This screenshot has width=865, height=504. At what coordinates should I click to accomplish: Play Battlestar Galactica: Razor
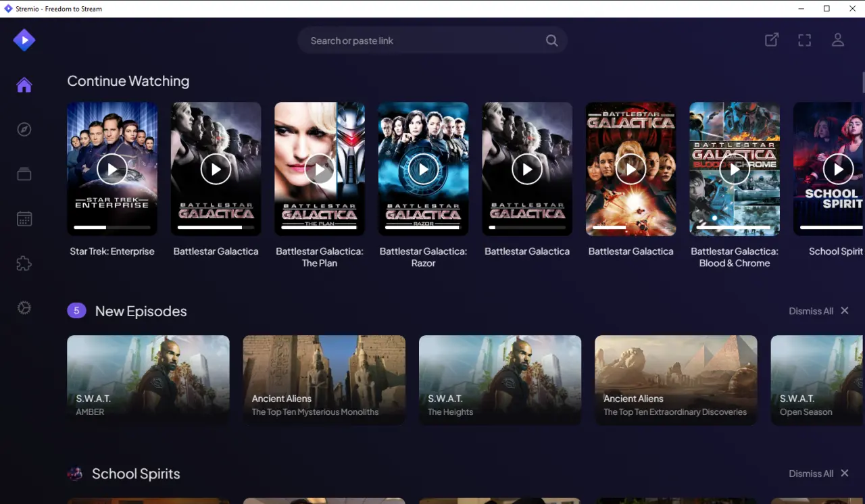click(423, 169)
